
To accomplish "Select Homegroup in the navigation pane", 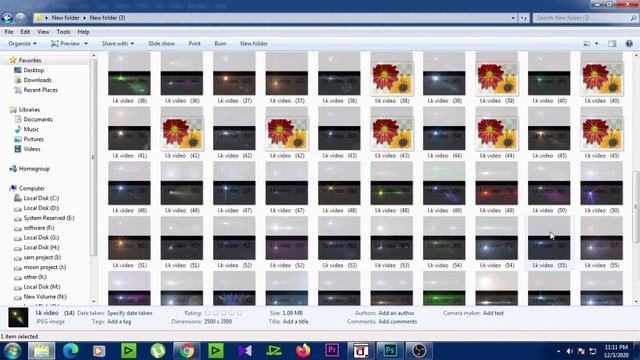I will (34, 169).
